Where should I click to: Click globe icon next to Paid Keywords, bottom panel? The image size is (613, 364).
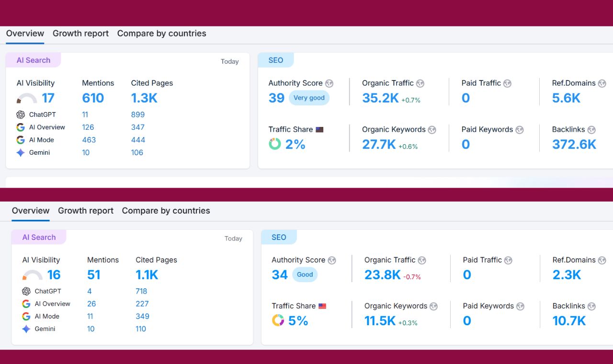520,307
